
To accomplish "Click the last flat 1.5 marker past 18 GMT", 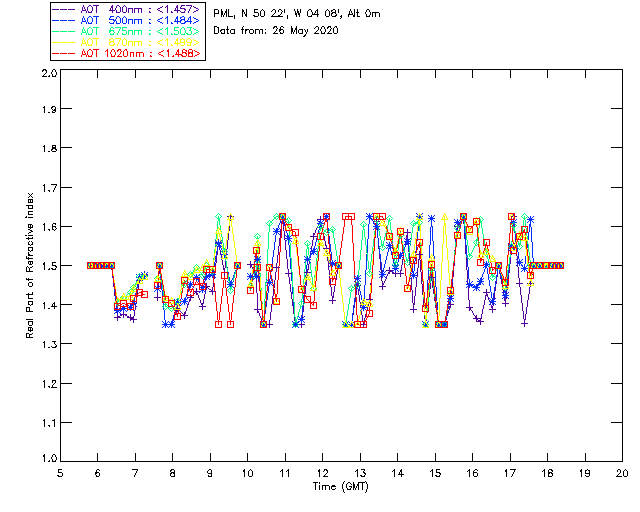I will tap(561, 265).
